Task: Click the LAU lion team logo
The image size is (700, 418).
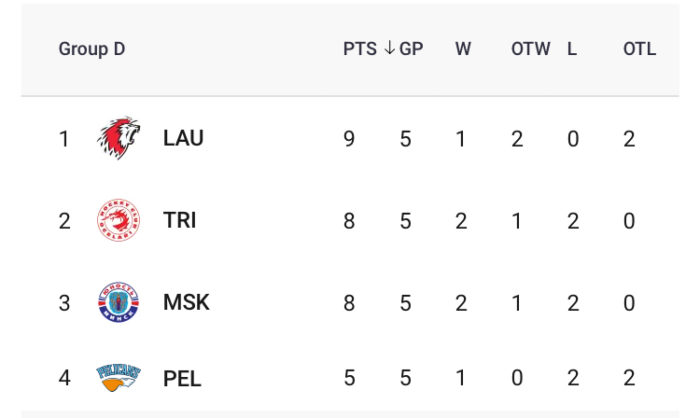Action: [118, 138]
